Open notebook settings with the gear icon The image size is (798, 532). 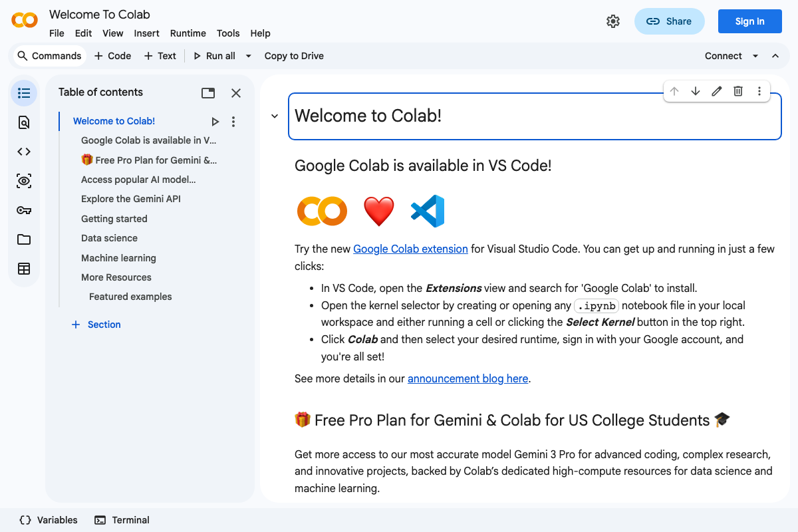click(612, 21)
